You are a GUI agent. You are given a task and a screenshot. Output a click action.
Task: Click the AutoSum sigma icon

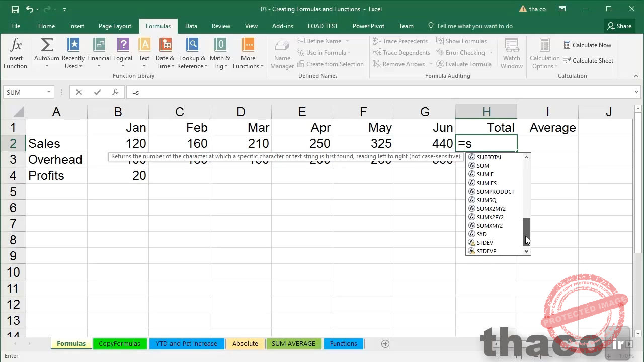(x=47, y=45)
